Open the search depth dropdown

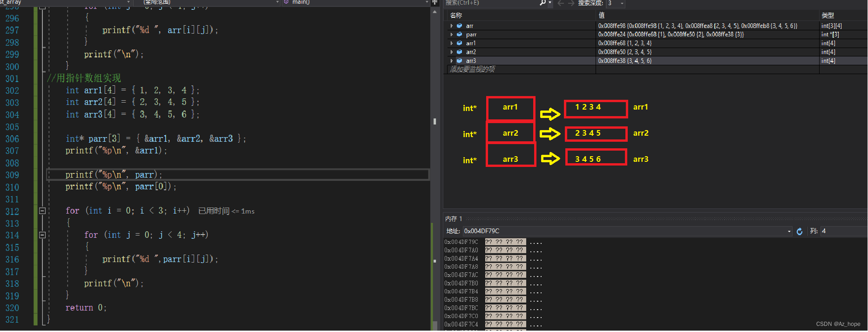[x=622, y=3]
